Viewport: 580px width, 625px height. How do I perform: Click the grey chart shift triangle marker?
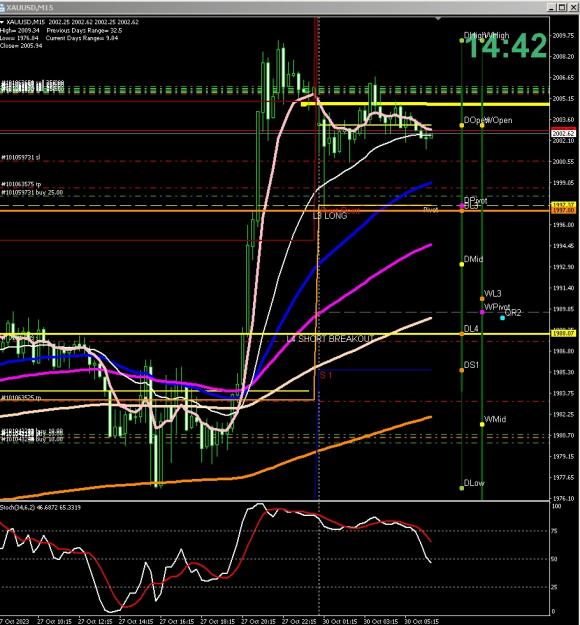point(438,18)
